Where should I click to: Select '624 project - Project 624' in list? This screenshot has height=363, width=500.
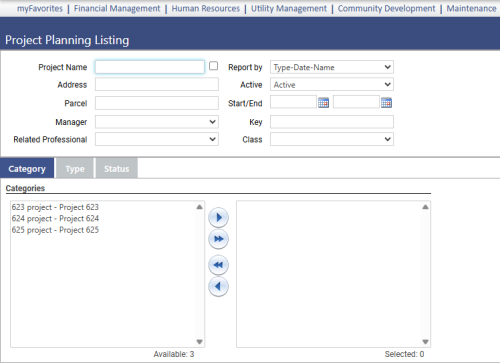[x=55, y=218]
